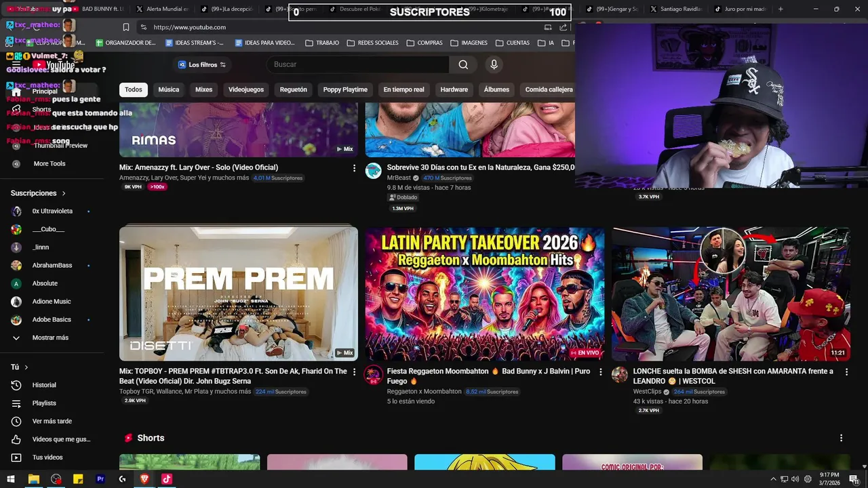Open TikTok app from the taskbar
868x488 pixels.
coord(167,479)
